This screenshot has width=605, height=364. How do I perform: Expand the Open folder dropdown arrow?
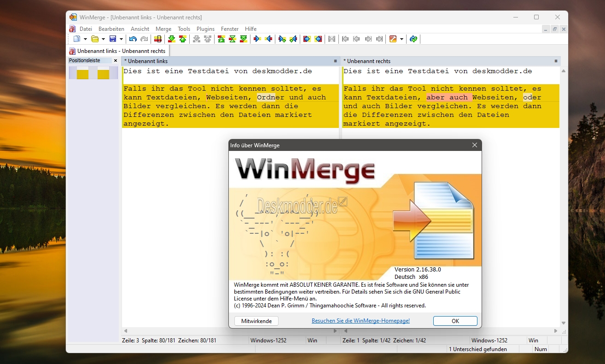coord(103,39)
